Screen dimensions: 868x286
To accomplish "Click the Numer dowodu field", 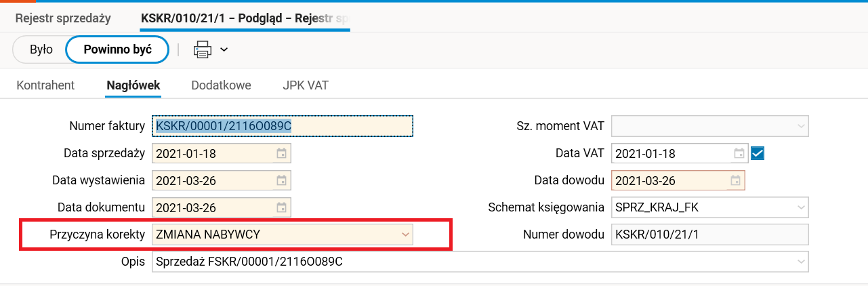I will tap(709, 235).
